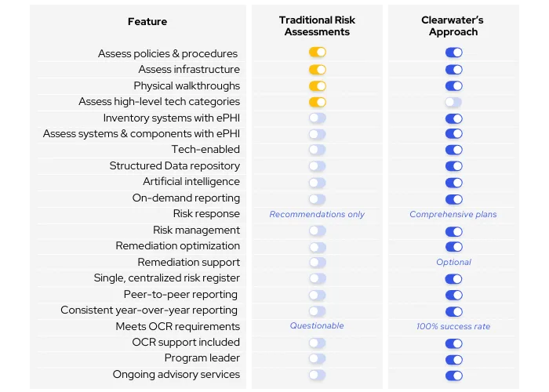
Task: Toggle Clearwater switch for Risk management
Action: pos(453,230)
